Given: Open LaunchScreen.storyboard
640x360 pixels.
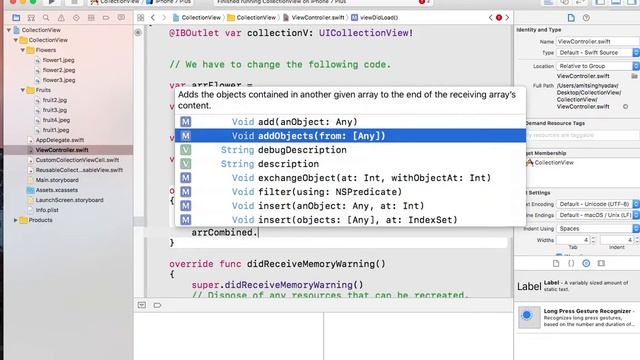Looking at the screenshot, I should click(x=69, y=200).
